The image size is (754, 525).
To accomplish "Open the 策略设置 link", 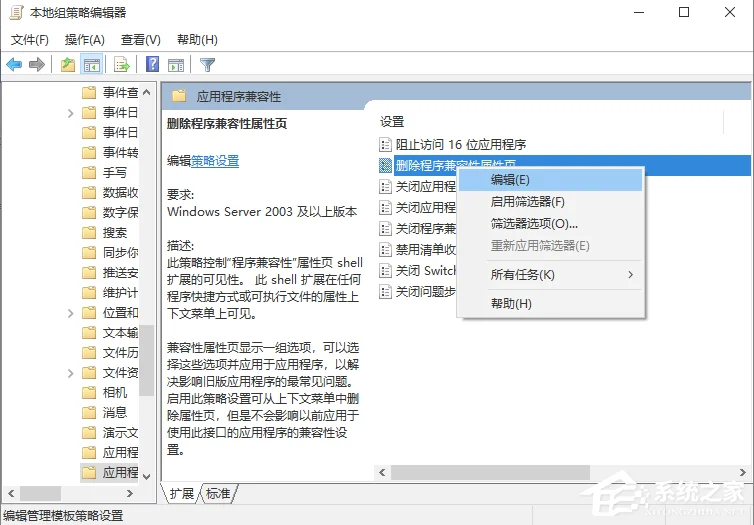I will pyautogui.click(x=215, y=161).
